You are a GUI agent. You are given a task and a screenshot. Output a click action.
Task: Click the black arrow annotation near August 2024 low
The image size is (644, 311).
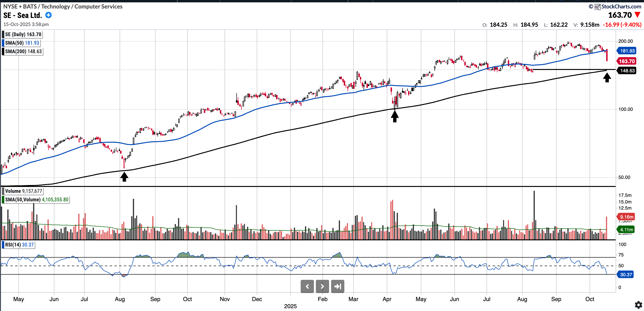(x=124, y=177)
